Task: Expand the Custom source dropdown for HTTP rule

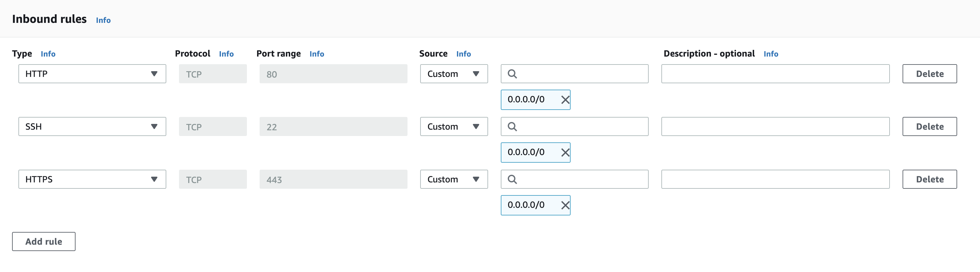Action: (454, 74)
